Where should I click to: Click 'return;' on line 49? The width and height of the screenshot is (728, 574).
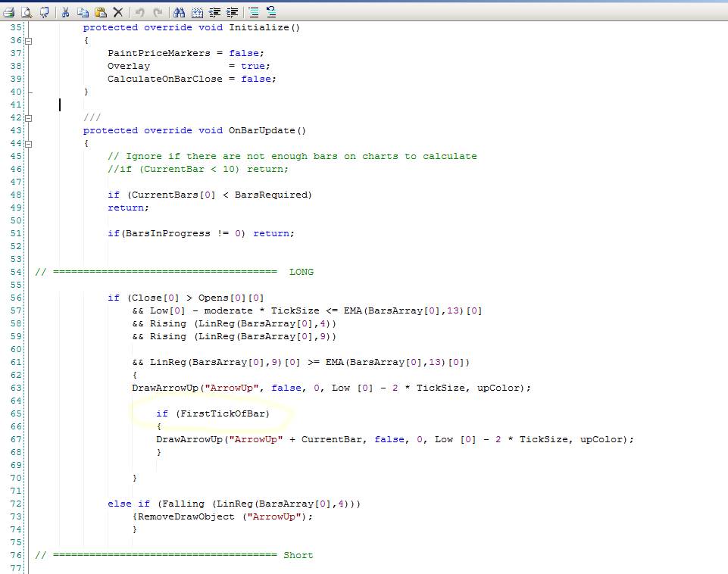click(x=128, y=208)
